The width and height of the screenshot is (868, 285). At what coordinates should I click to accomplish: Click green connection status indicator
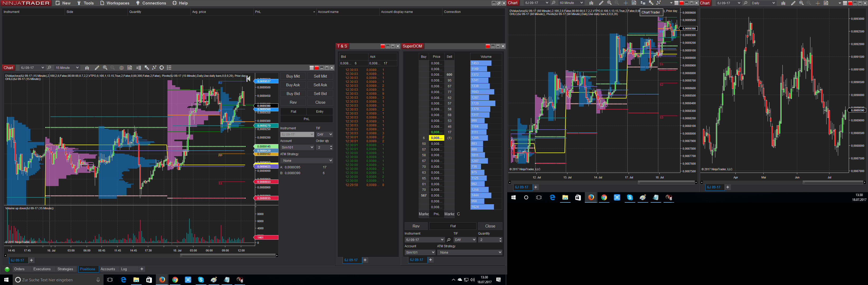[x=7, y=269]
